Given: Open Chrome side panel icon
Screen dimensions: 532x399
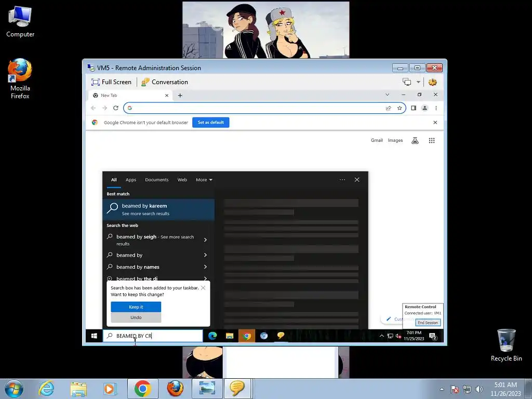Looking at the screenshot, I should pos(413,108).
